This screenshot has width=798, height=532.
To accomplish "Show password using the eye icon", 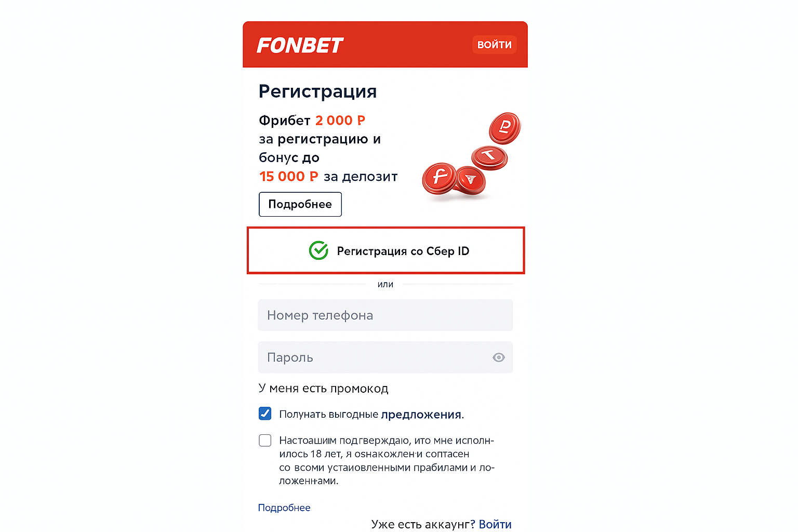I will pyautogui.click(x=499, y=357).
